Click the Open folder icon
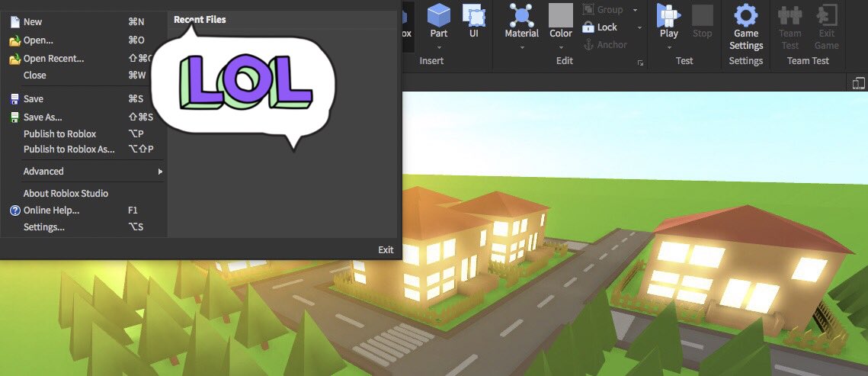The width and height of the screenshot is (868, 376). (15, 40)
